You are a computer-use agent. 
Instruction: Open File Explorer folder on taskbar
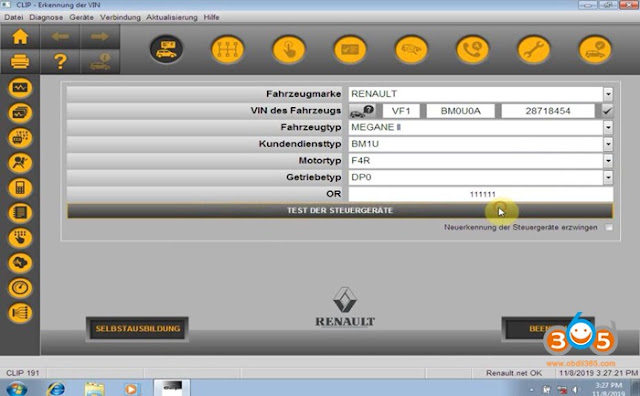pyautogui.click(x=94, y=388)
